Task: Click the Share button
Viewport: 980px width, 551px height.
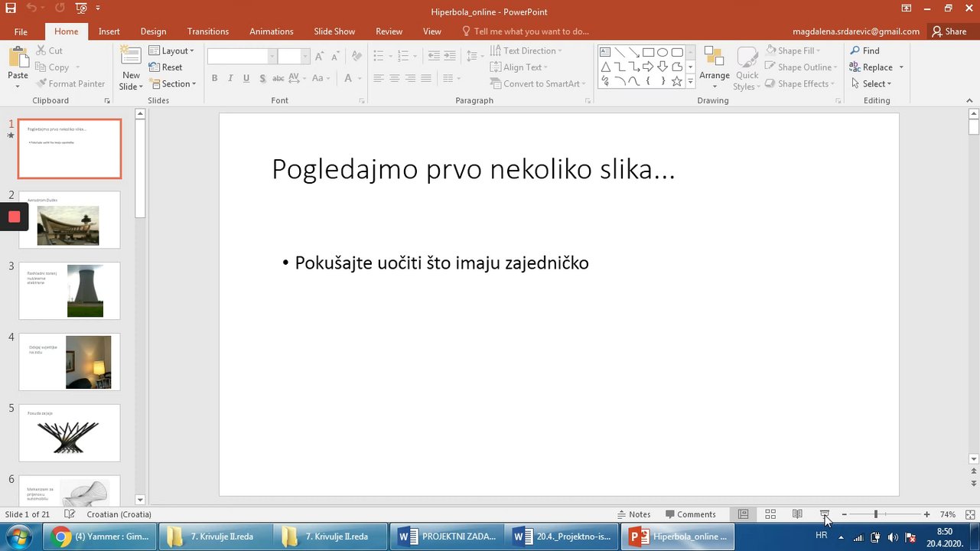Action: [949, 31]
